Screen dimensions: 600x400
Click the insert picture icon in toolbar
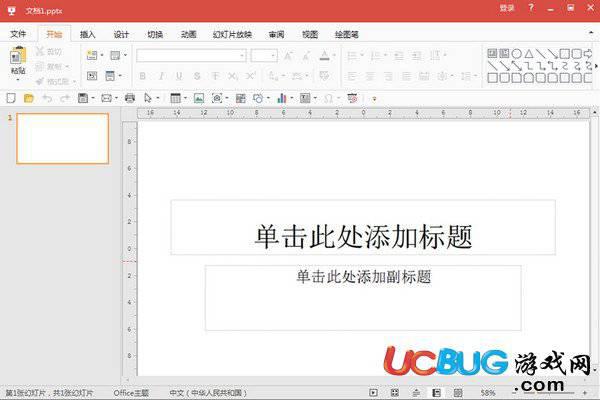(199, 98)
